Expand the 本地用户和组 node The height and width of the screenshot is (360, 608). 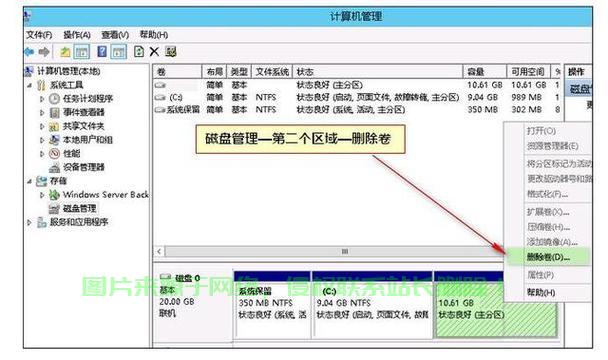[42, 140]
